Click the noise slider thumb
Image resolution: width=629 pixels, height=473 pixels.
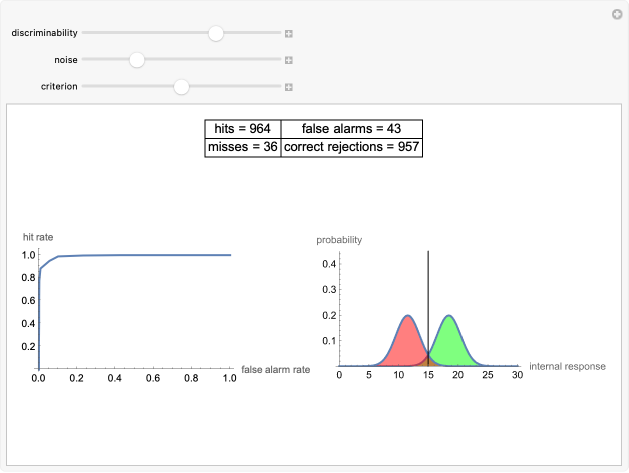click(137, 60)
